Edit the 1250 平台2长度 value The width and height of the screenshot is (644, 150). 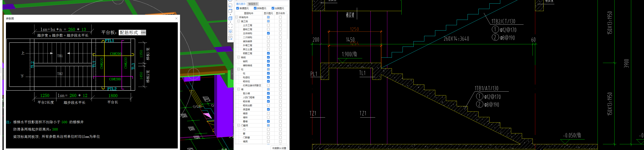pyautogui.click(x=45, y=96)
